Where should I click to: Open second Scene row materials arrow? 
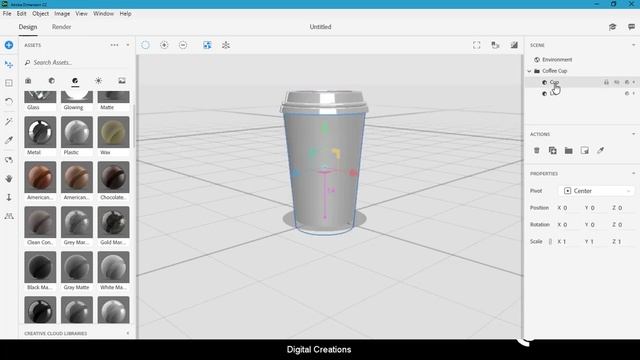tap(633, 94)
